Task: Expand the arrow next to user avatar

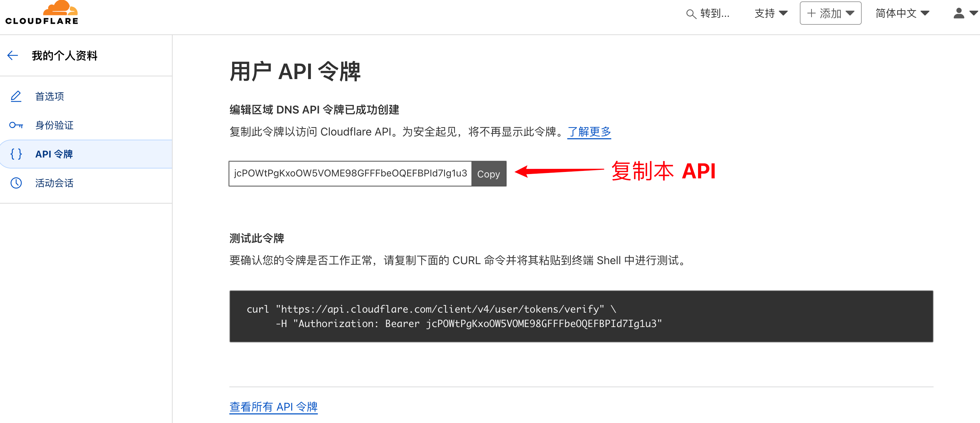Action: pos(973,13)
